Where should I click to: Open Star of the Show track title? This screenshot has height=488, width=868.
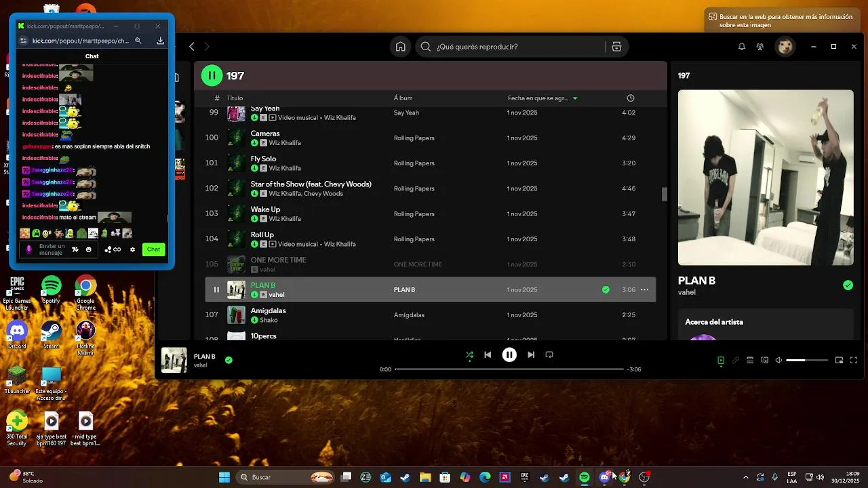[311, 184]
